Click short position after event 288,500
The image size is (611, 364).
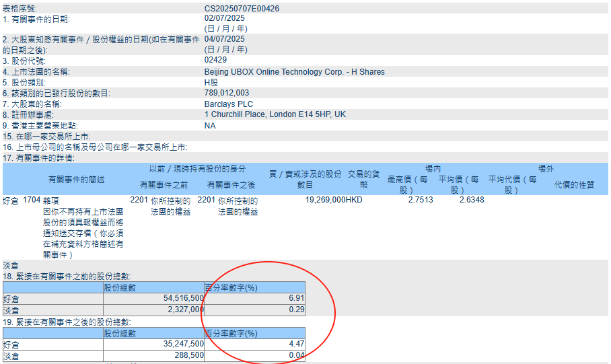pos(189,355)
